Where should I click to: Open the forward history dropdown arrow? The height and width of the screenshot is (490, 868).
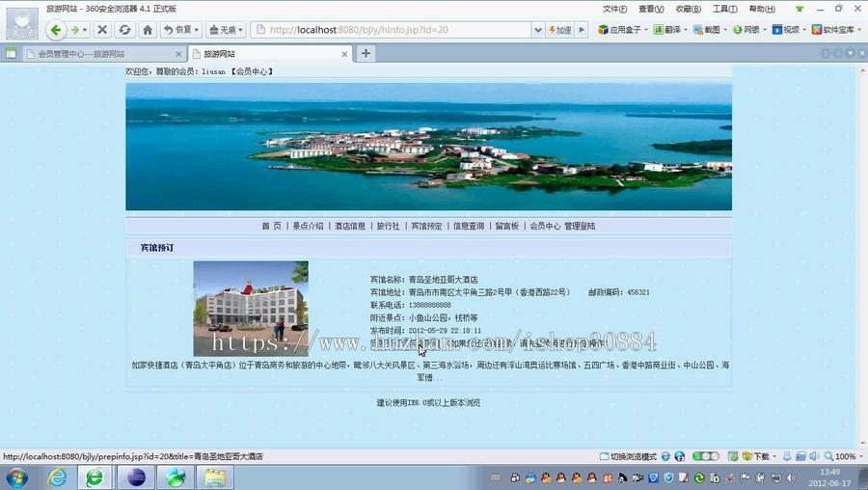tap(85, 30)
